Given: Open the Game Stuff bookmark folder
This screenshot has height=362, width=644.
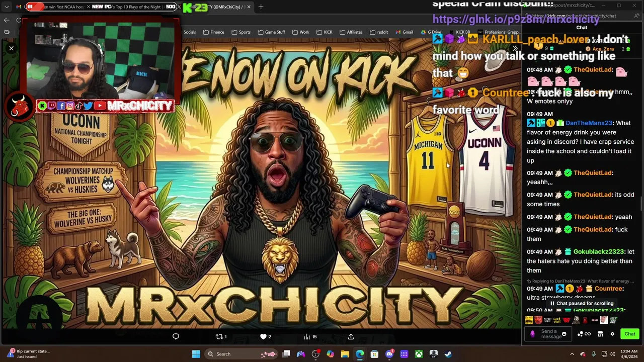Looking at the screenshot, I should [x=271, y=32].
